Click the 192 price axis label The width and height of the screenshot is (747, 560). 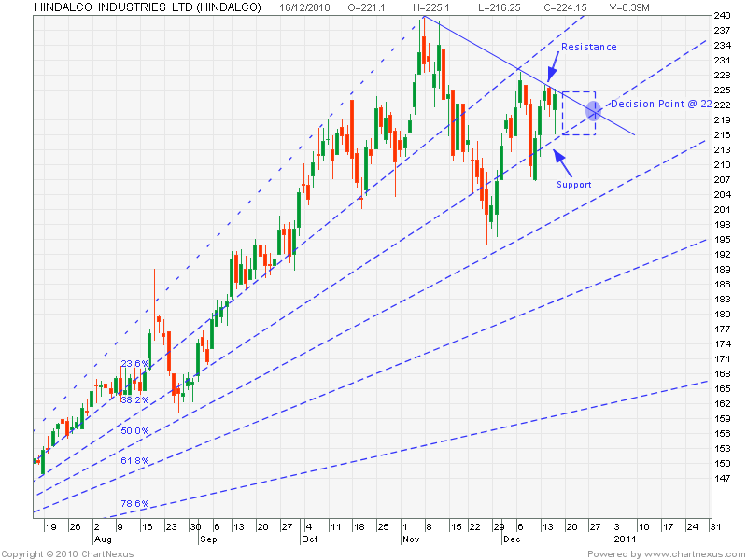[x=722, y=254]
